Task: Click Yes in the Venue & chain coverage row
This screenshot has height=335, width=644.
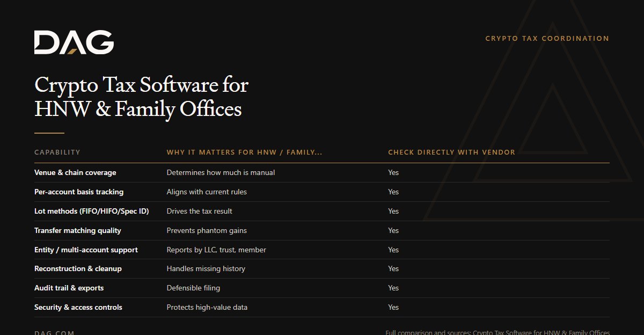Action: tap(393, 173)
